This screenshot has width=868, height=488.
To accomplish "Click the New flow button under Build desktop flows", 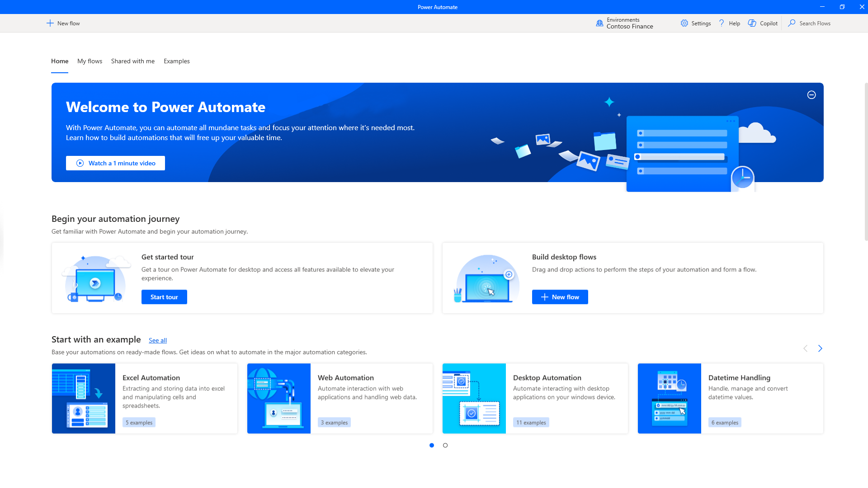I will click(560, 297).
